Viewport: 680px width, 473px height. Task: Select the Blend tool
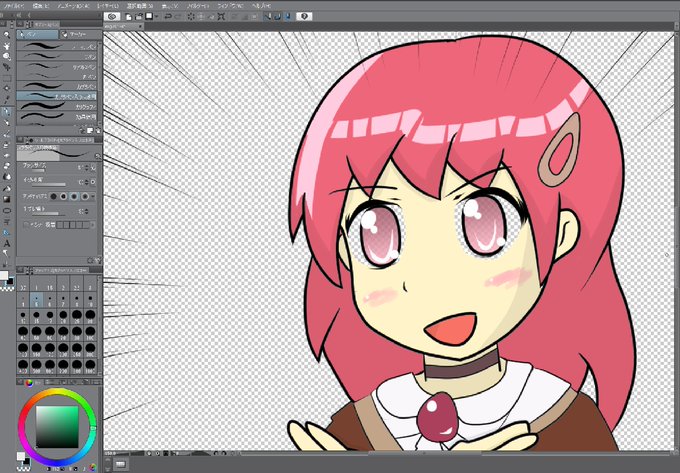pos(7,177)
